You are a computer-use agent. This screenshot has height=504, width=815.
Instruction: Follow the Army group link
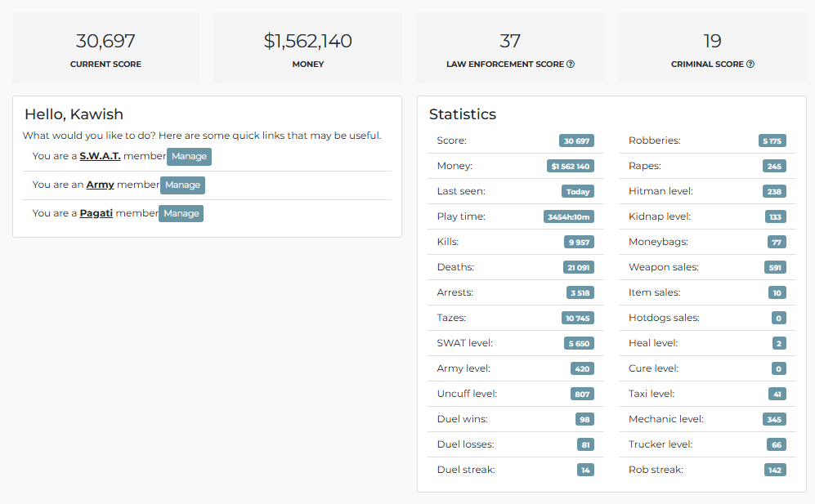pyautogui.click(x=100, y=185)
